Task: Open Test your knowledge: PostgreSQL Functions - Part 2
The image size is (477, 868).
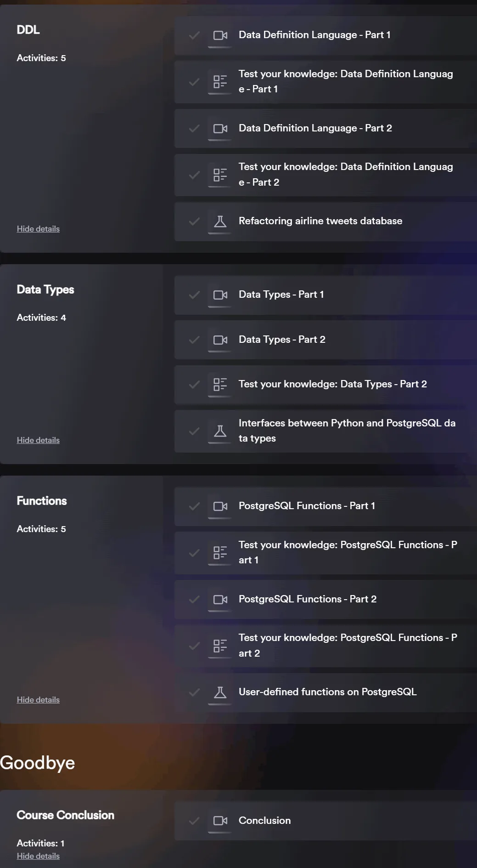Action: click(325, 646)
